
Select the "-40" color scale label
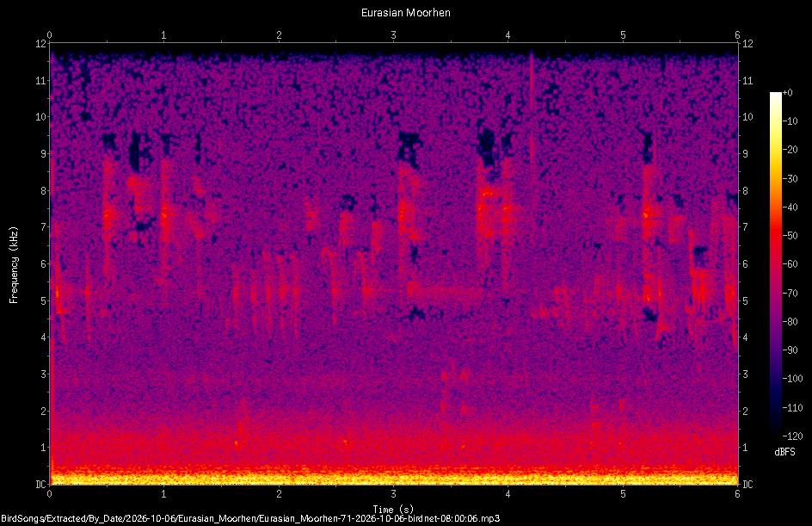(790, 207)
